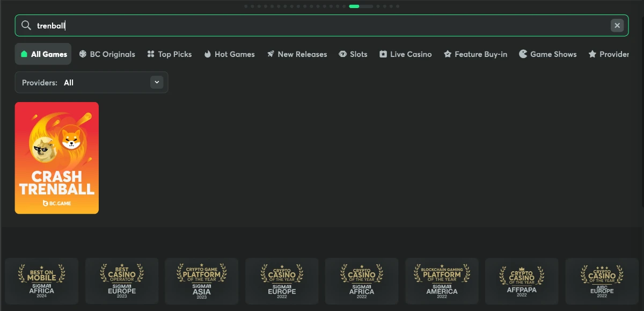Click the Top Picks grid icon
This screenshot has width=644, height=311.
coord(151,54)
